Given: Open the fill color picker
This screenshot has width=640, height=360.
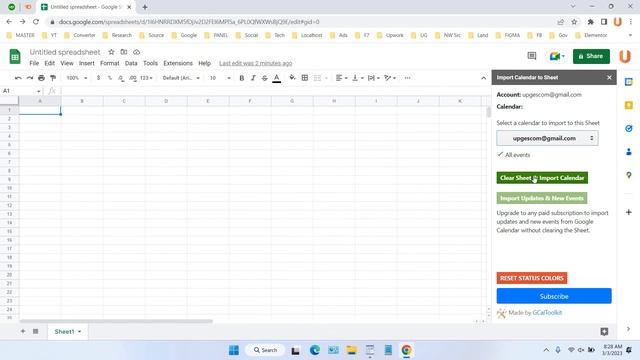Looking at the screenshot, I should [292, 78].
